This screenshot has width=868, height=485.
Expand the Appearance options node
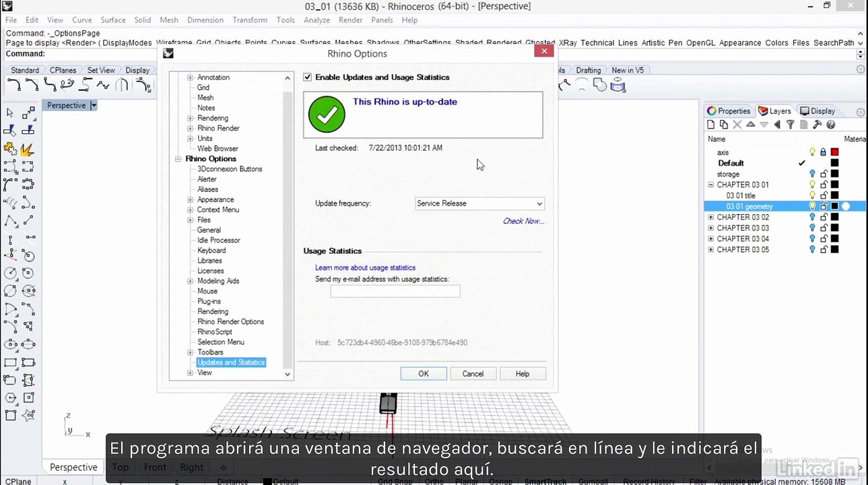191,200
